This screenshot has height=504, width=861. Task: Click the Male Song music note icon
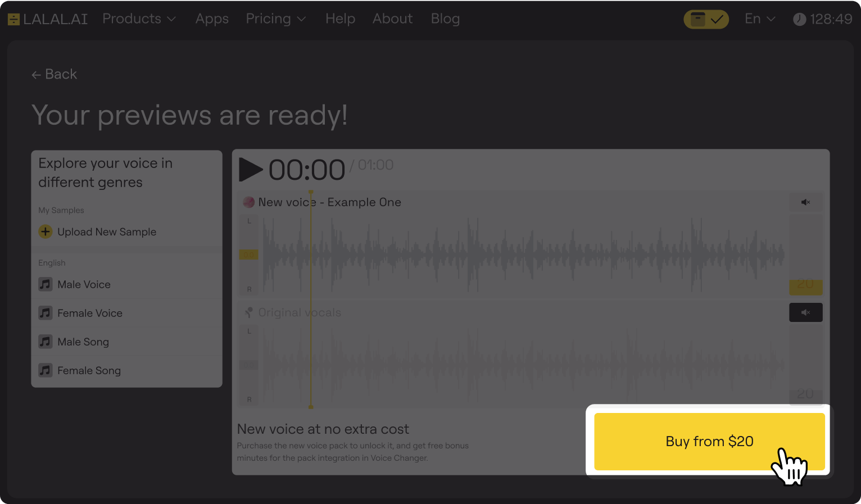[46, 342]
